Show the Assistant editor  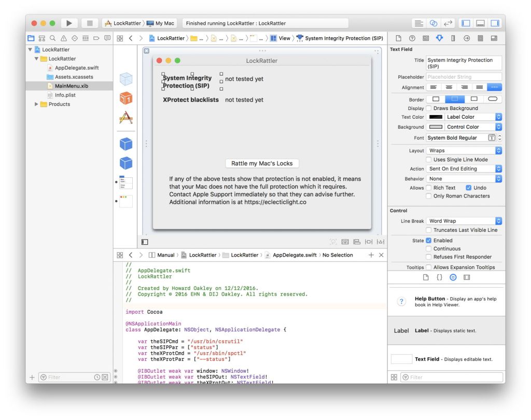click(x=434, y=23)
